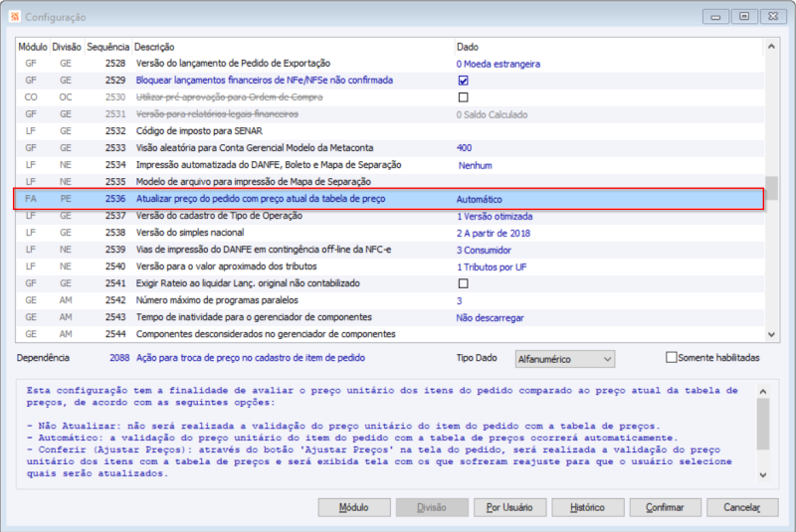Select row 2539 Vias de impressão do DANFE

point(389,250)
